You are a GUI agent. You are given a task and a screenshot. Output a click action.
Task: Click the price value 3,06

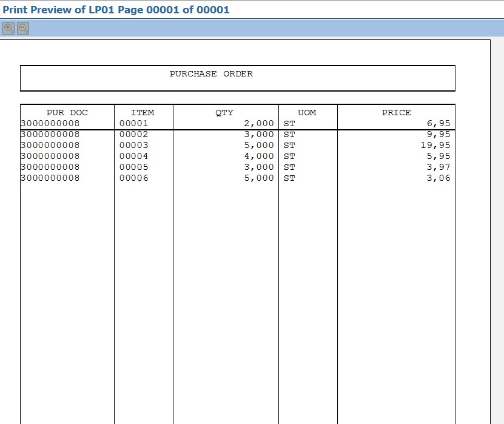[442, 178]
